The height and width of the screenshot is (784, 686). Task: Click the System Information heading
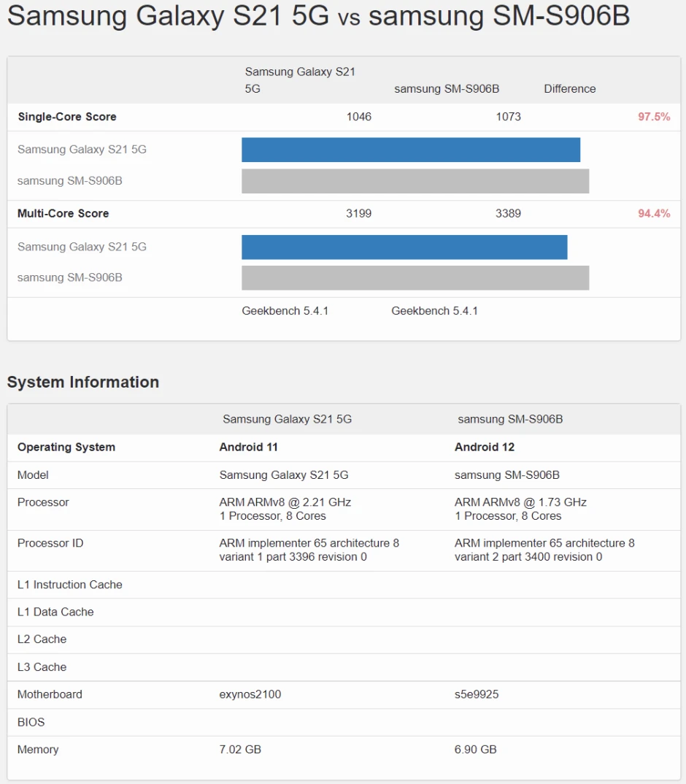pos(83,383)
